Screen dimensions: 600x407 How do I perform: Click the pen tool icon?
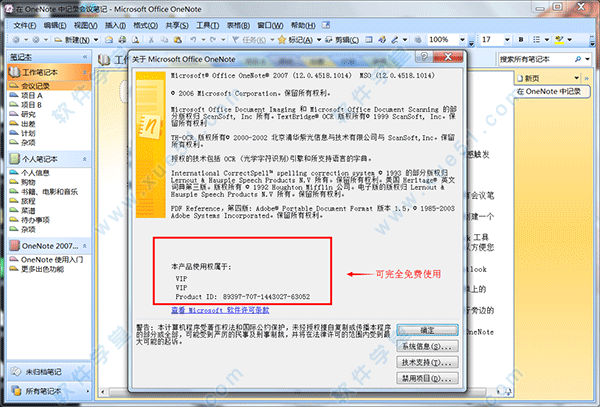coord(395,39)
